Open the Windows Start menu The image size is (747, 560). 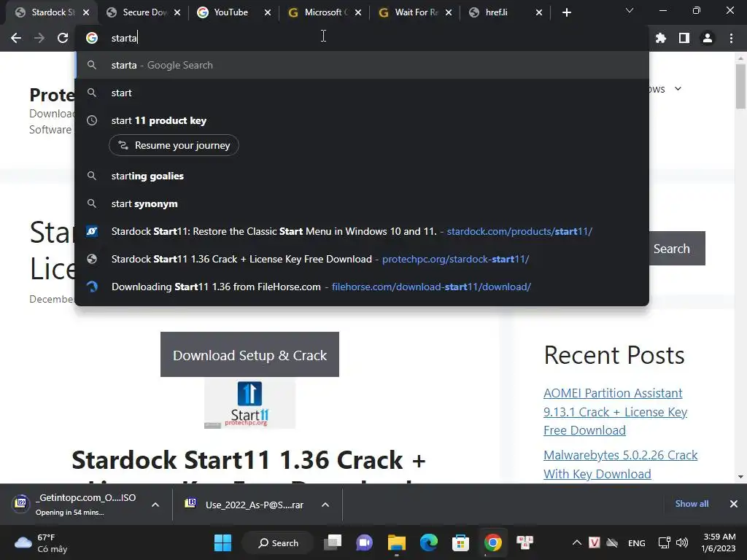click(x=222, y=542)
